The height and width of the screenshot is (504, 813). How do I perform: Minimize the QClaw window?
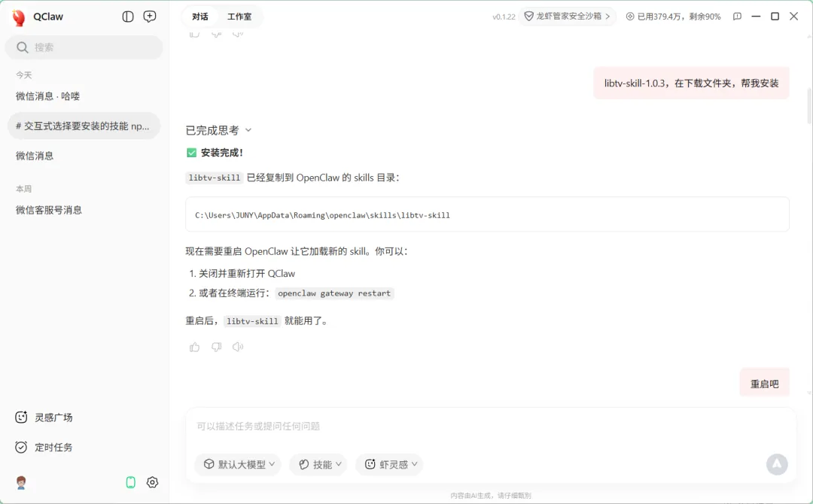(x=756, y=17)
